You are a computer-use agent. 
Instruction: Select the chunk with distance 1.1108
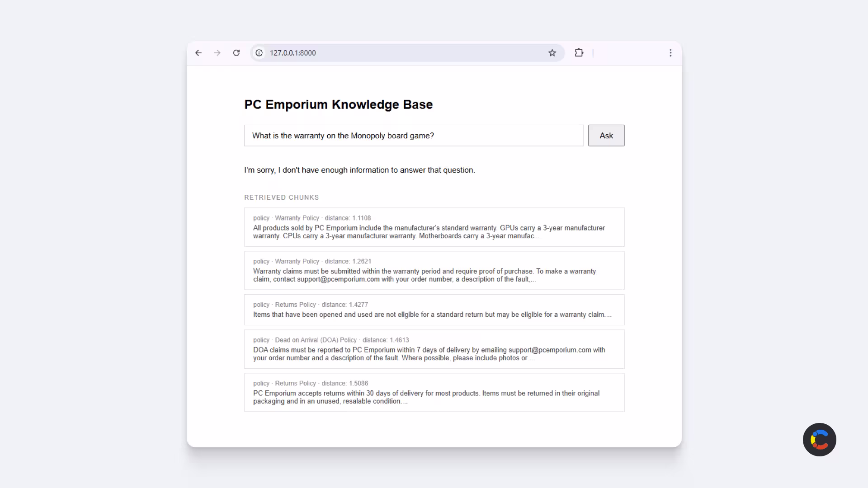(434, 227)
